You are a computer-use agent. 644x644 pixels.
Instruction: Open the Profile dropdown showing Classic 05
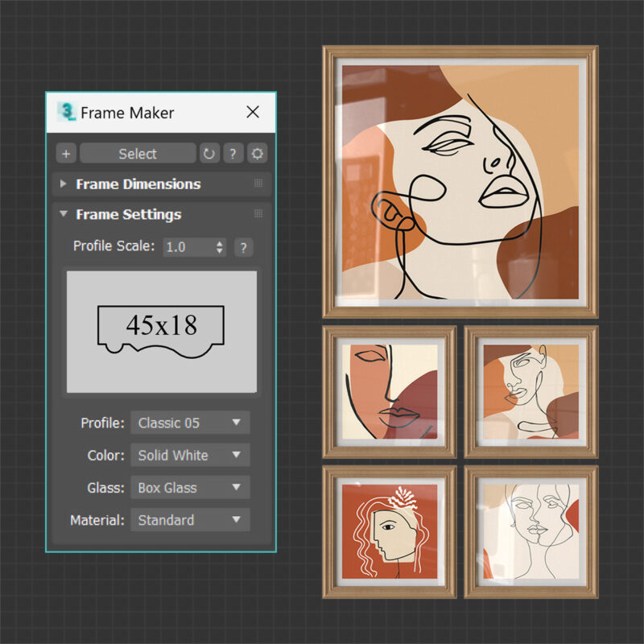(190, 423)
